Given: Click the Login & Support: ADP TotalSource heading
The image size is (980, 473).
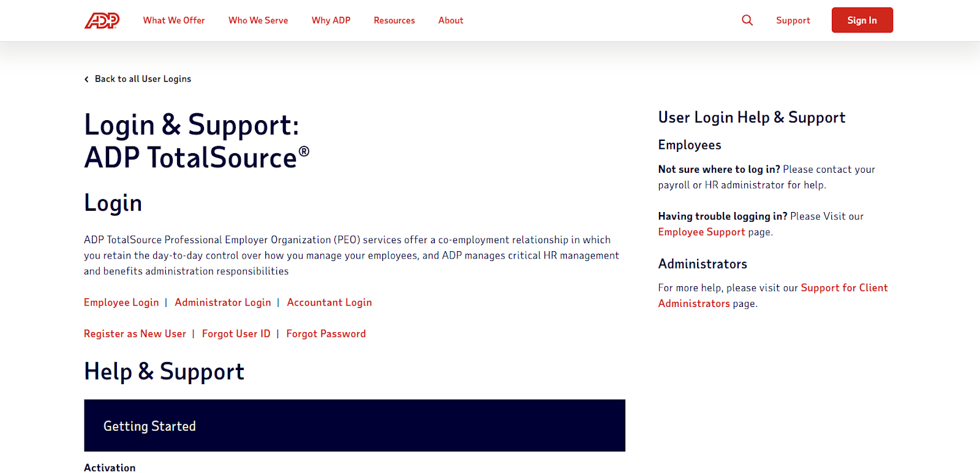Looking at the screenshot, I should (x=197, y=141).
